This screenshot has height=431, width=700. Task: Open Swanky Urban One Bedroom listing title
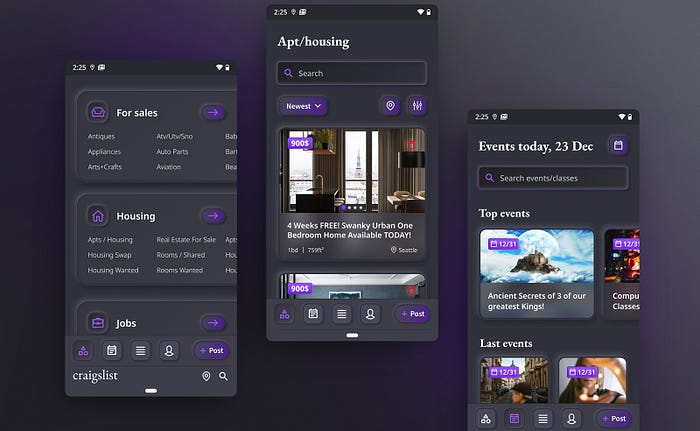[350, 230]
